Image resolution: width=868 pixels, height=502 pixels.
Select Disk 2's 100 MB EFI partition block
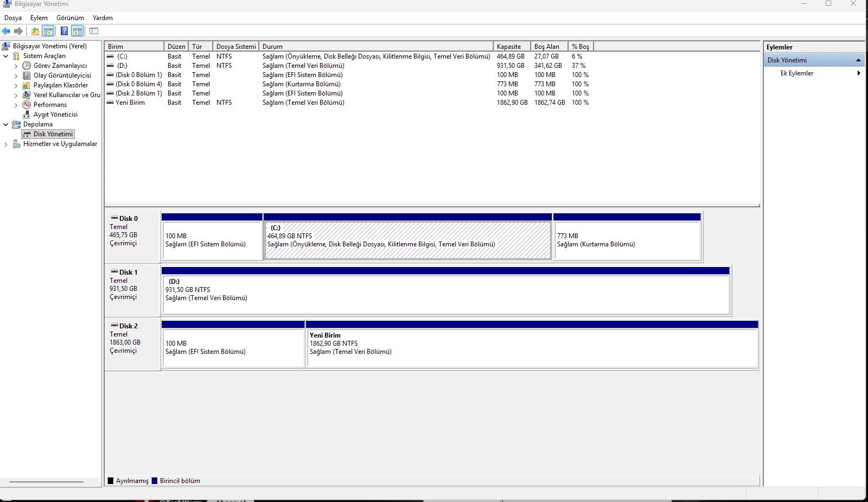point(233,344)
